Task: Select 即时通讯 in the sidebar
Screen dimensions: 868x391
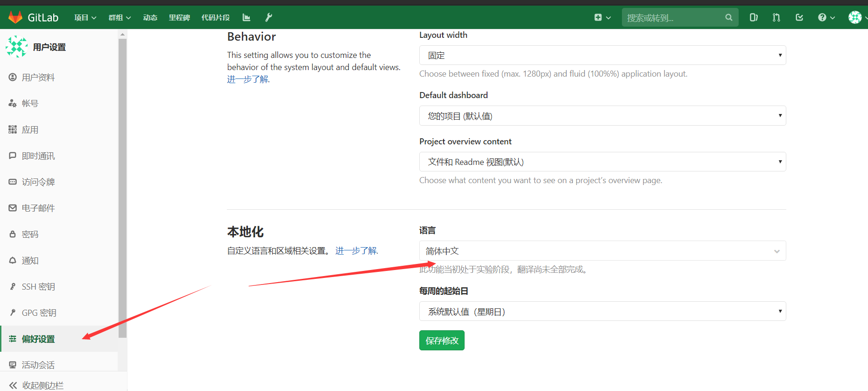Action: coord(59,156)
